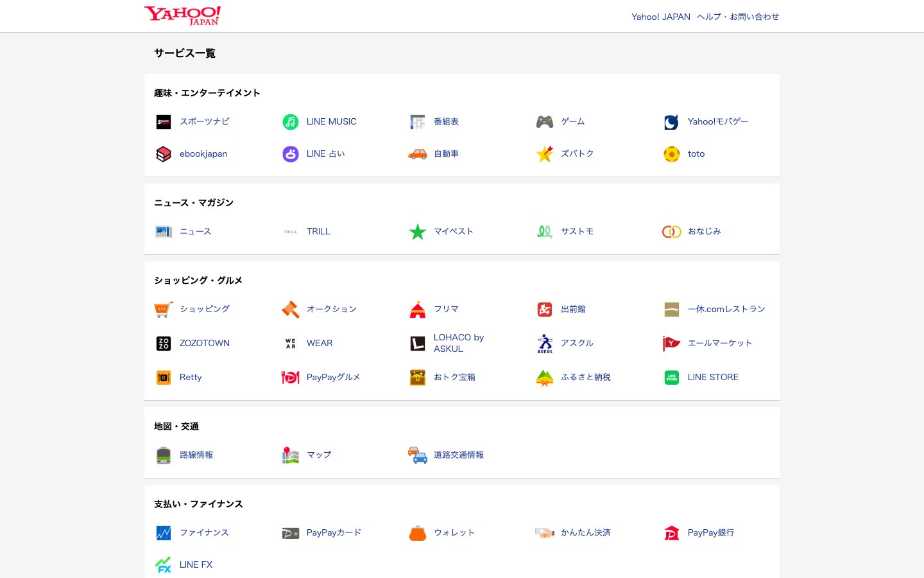Click the エールマーケット flag icon

click(672, 344)
